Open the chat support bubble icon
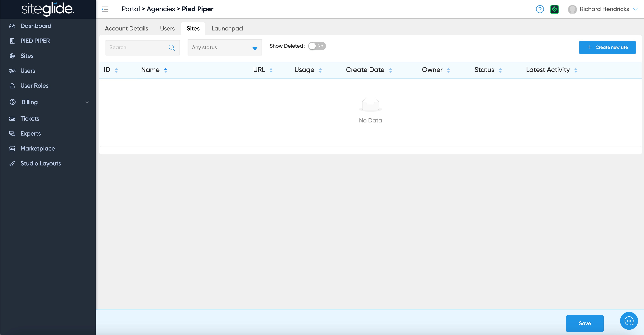This screenshot has width=644, height=335. click(629, 321)
